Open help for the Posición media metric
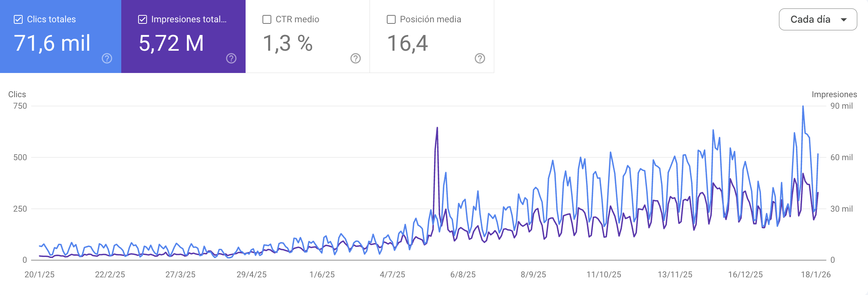The height and width of the screenshot is (295, 868). click(480, 58)
